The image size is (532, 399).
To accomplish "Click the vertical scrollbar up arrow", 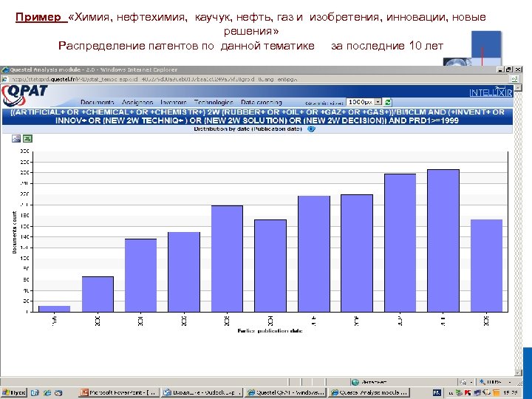I will coord(518,87).
